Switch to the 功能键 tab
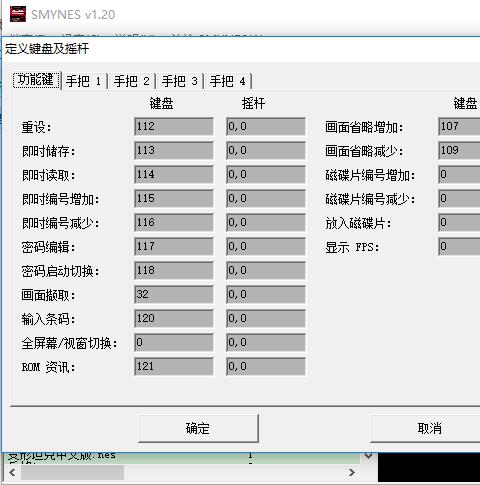Viewport: 480px width, 485px height. click(x=36, y=80)
